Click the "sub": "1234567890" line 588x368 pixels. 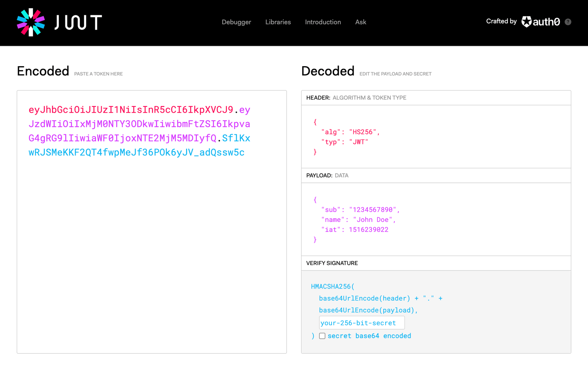pos(360,209)
